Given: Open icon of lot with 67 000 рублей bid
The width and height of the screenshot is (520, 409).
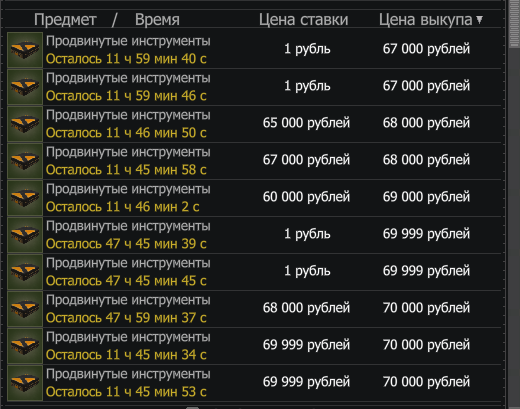Looking at the screenshot, I should click(x=25, y=161).
